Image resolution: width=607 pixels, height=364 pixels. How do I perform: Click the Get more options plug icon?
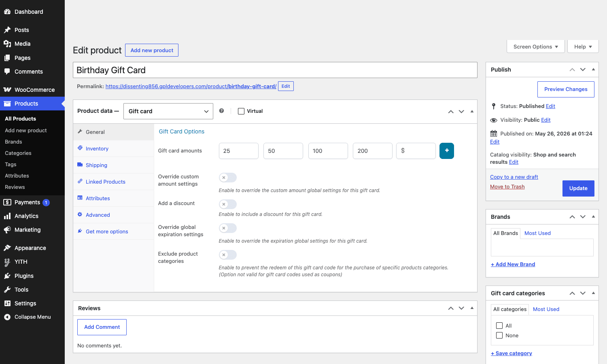click(80, 231)
